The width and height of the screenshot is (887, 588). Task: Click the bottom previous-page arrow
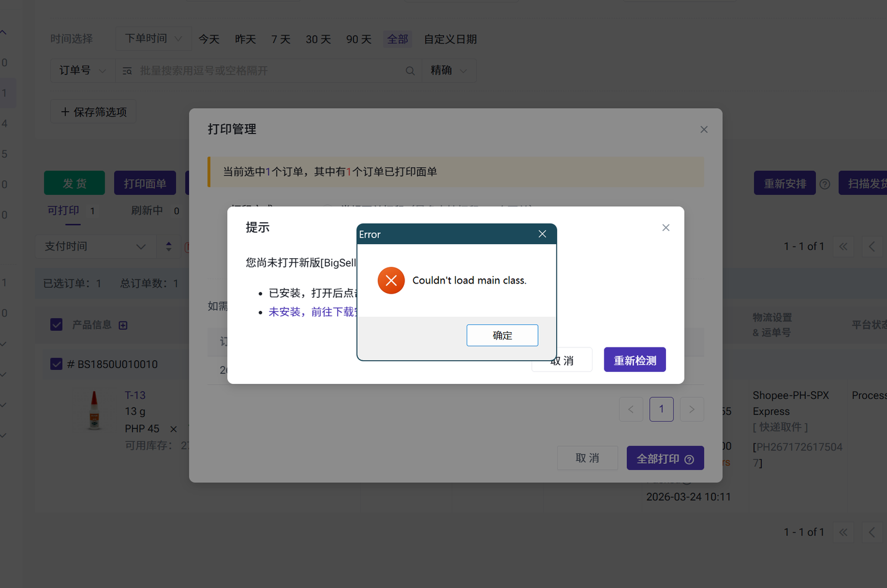point(872,532)
